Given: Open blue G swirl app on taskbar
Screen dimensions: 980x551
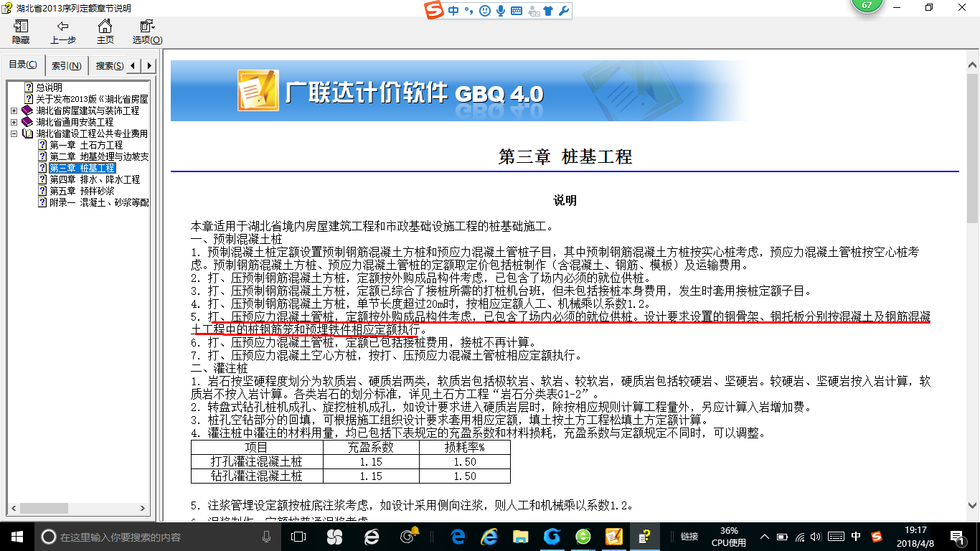Looking at the screenshot, I should click(552, 536).
